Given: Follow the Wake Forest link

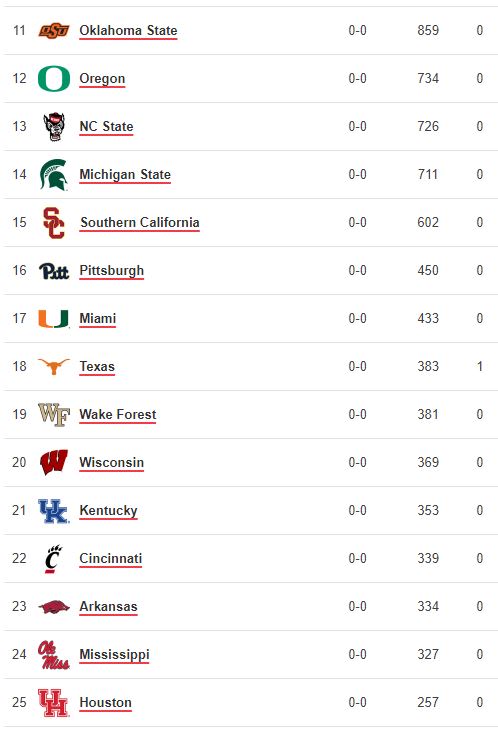Looking at the screenshot, I should tap(117, 414).
